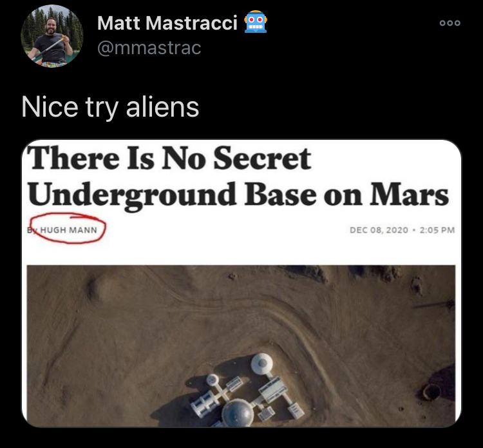
Task: Open the three-dot more options menu
Action: 450,23
